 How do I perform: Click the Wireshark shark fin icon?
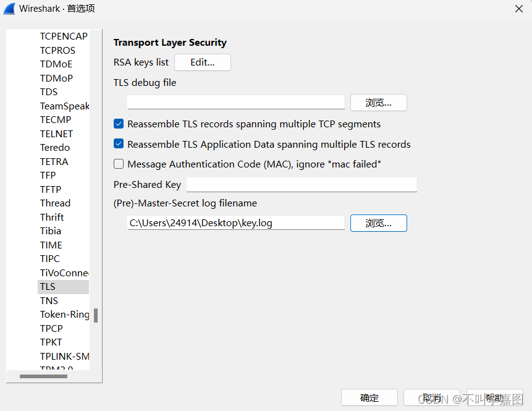click(x=9, y=9)
